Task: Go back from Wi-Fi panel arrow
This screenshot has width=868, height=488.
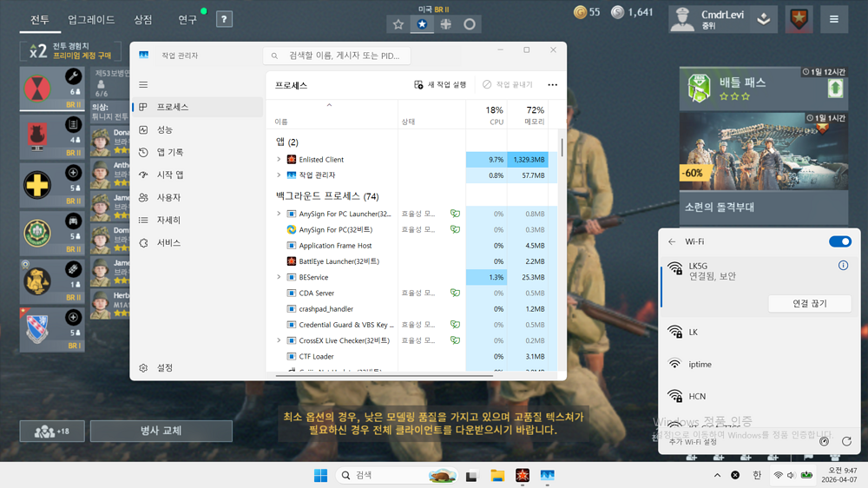Action: pos(672,241)
